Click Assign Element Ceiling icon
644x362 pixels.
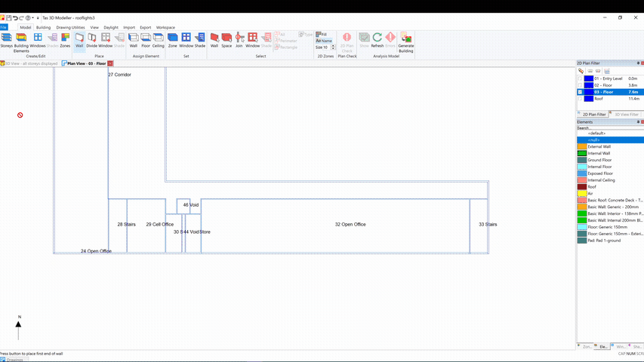(158, 40)
